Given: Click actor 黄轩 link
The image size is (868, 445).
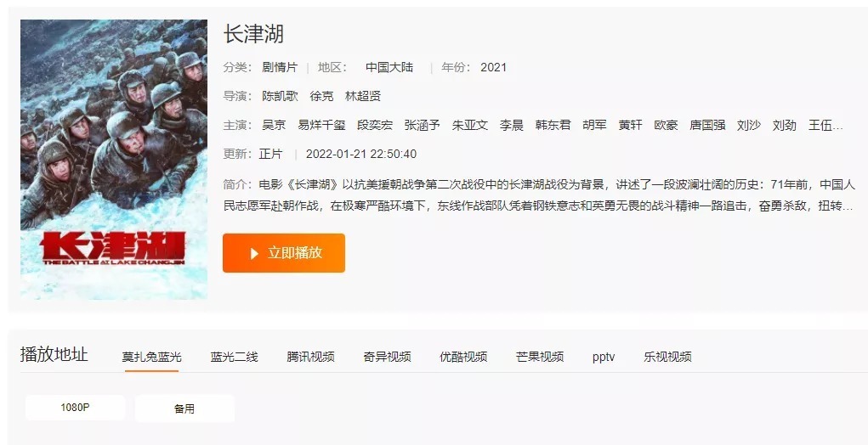Looking at the screenshot, I should coord(631,125).
